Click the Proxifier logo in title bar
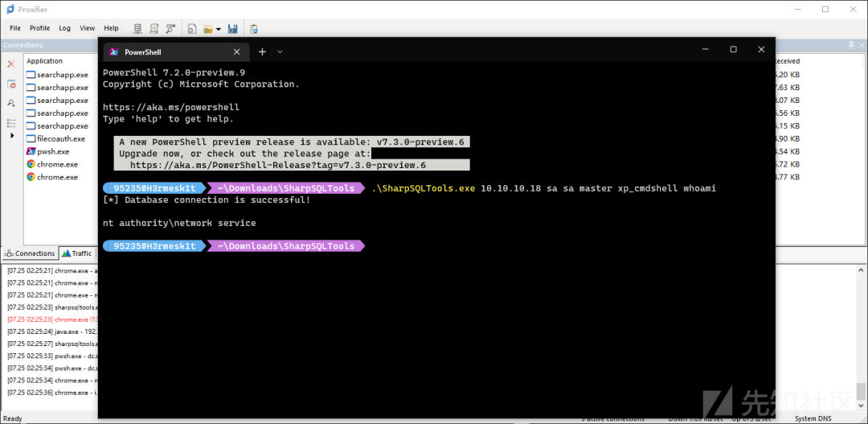Image resolution: width=868 pixels, height=424 pixels. pyautogui.click(x=10, y=9)
